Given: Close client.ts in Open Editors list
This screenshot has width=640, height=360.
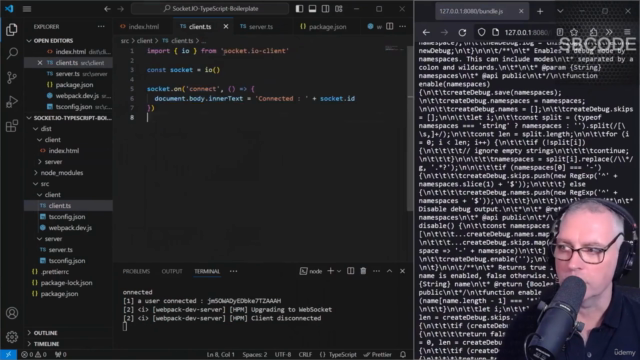Looking at the screenshot, I should (40, 63).
